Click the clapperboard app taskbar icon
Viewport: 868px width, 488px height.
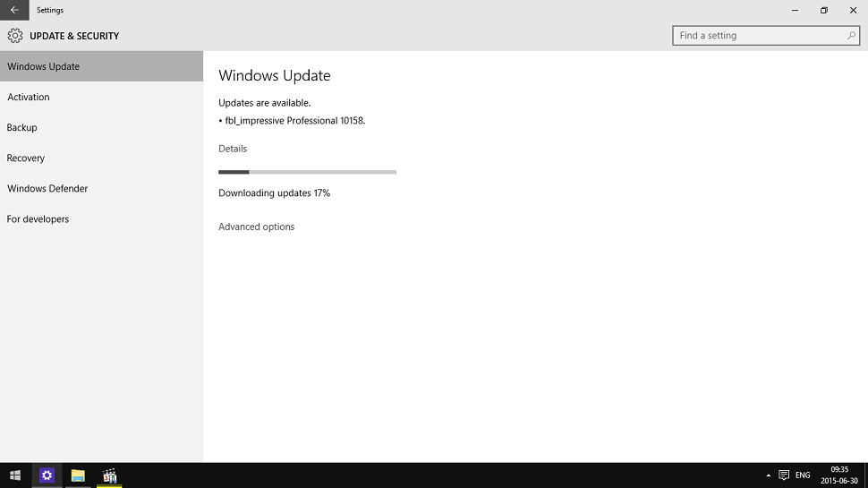[x=109, y=475]
